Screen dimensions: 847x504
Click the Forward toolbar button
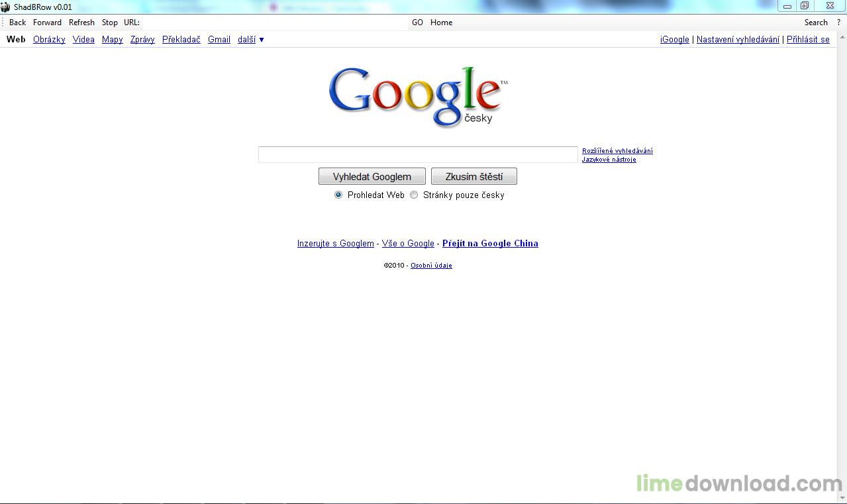click(x=47, y=23)
